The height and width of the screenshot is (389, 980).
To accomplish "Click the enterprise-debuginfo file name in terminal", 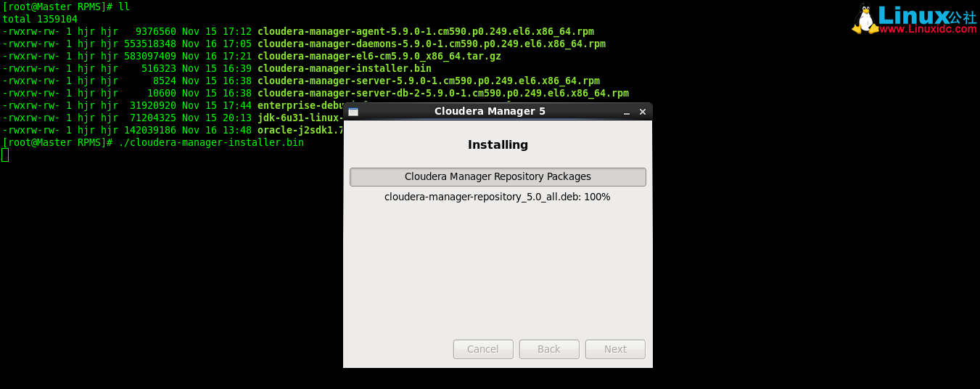I will click(x=300, y=106).
